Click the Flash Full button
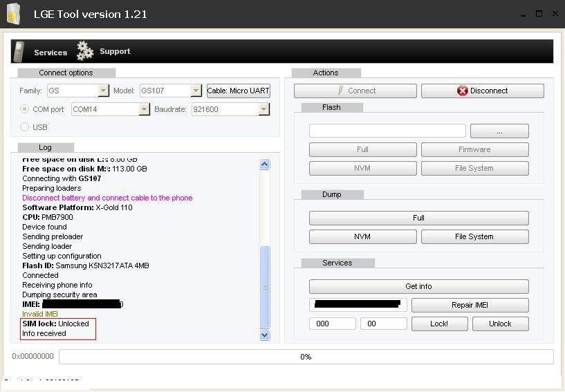This screenshot has width=565, height=392. (363, 149)
